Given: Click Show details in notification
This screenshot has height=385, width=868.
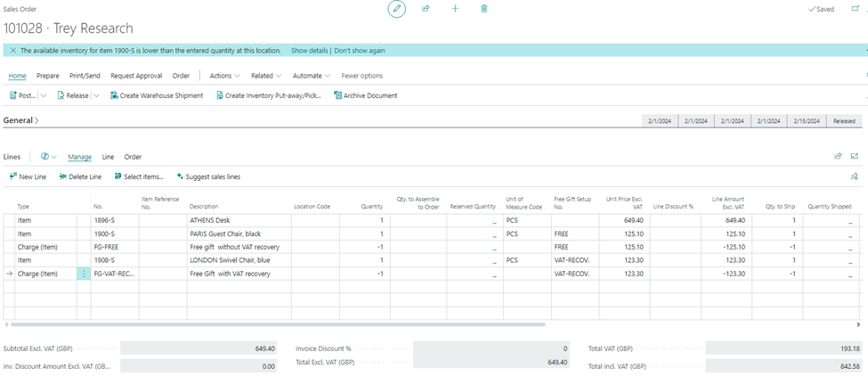Looking at the screenshot, I should click(310, 51).
